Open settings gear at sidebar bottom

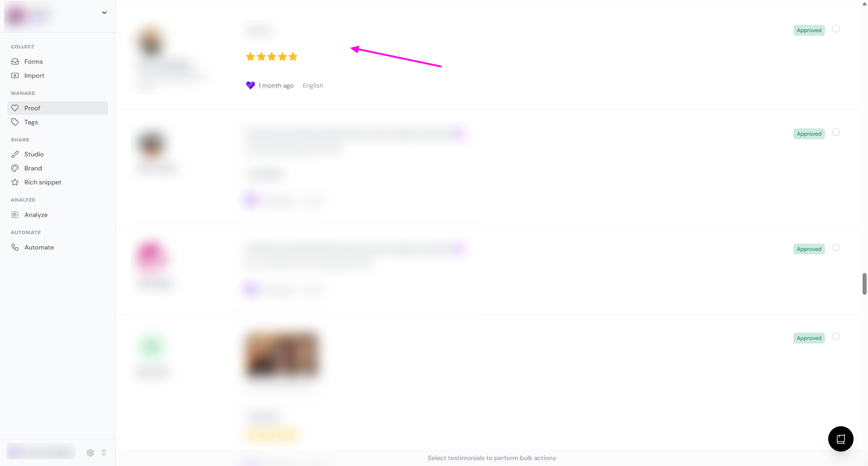[90, 452]
